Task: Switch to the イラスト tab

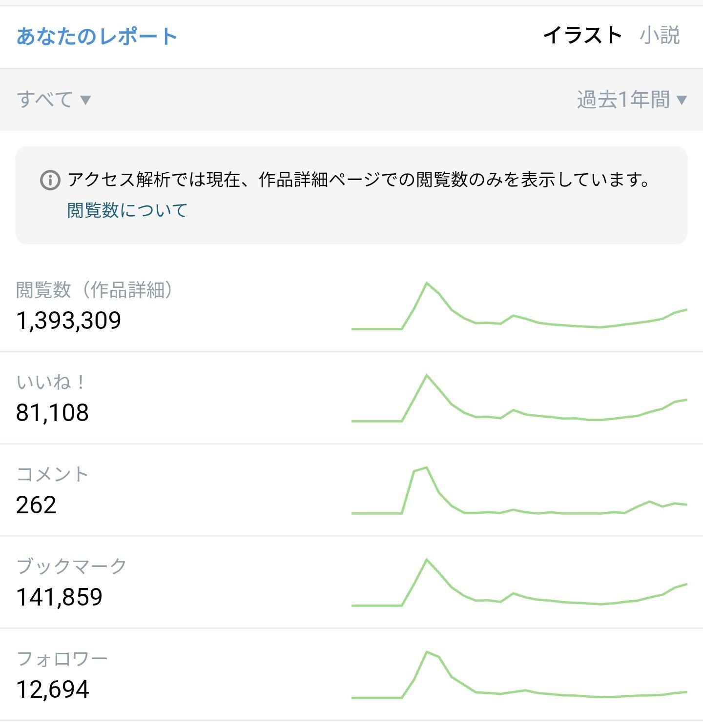Action: [x=582, y=36]
